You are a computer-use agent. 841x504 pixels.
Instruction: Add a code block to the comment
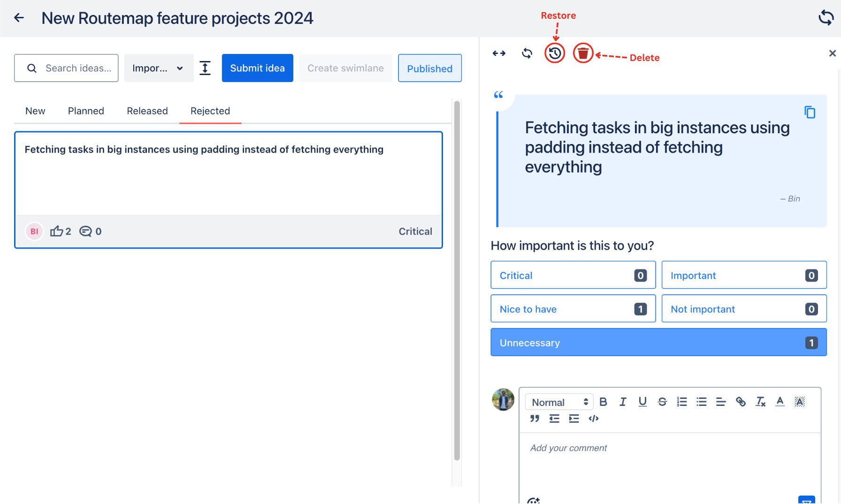point(594,419)
